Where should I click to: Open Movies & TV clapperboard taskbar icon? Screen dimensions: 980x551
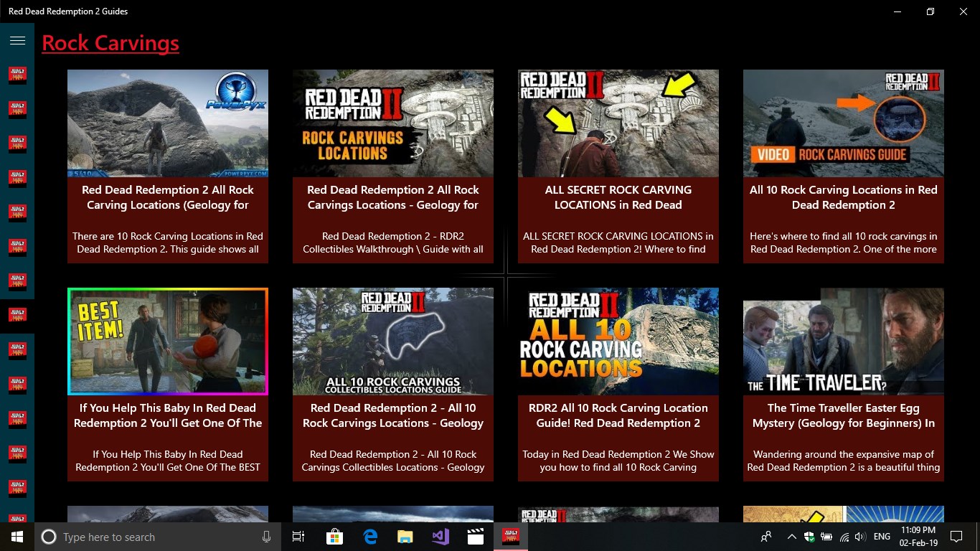pyautogui.click(x=475, y=537)
